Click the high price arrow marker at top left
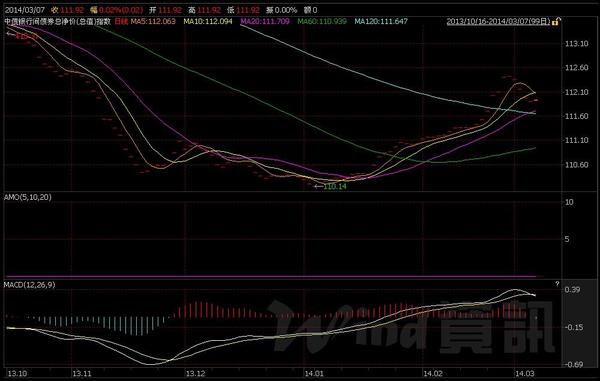Viewport: 600px width, 381px height. 22,36
